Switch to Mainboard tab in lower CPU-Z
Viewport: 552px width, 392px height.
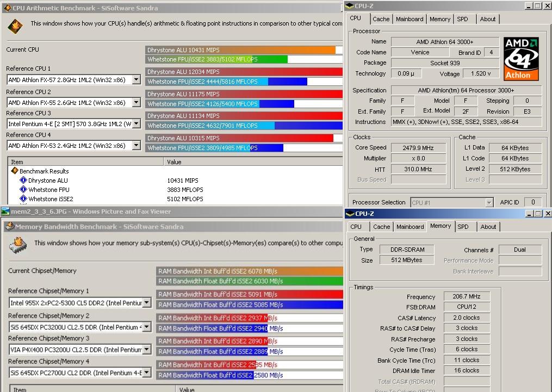point(410,227)
